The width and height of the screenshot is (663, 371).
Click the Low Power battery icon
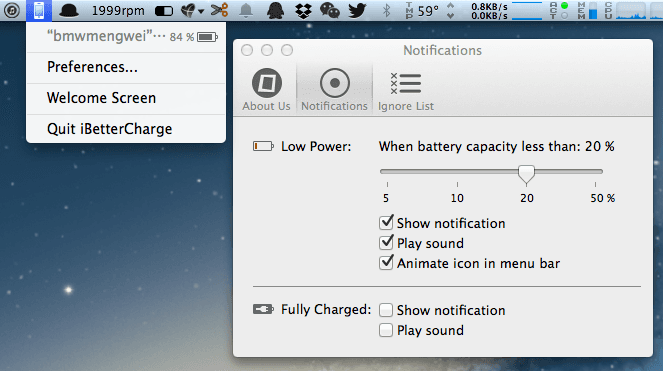pos(263,146)
